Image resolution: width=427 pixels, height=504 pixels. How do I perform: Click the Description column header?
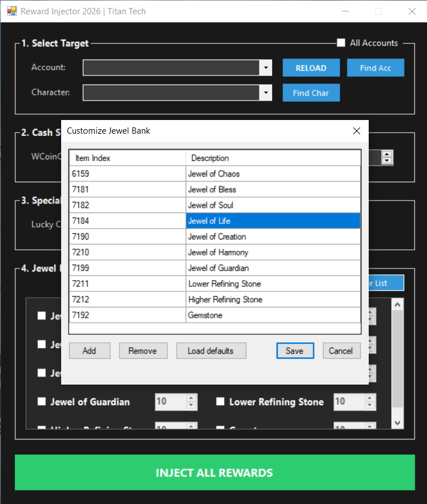(x=273, y=158)
